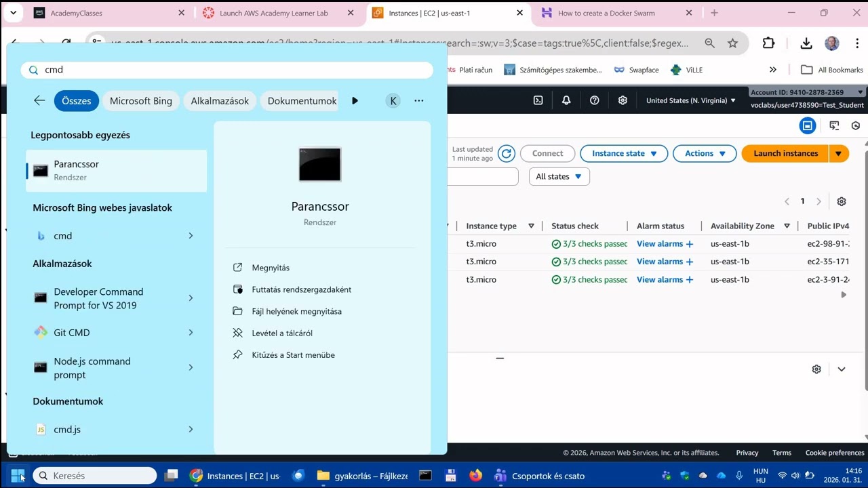The width and height of the screenshot is (868, 488).
Task: Select Fájl helyének megnyitása
Action: (296, 311)
